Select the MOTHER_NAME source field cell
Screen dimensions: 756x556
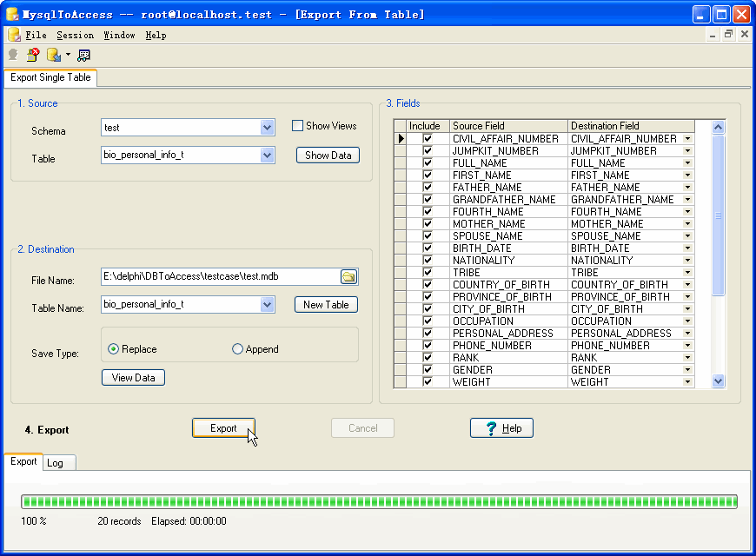pyautogui.click(x=508, y=224)
